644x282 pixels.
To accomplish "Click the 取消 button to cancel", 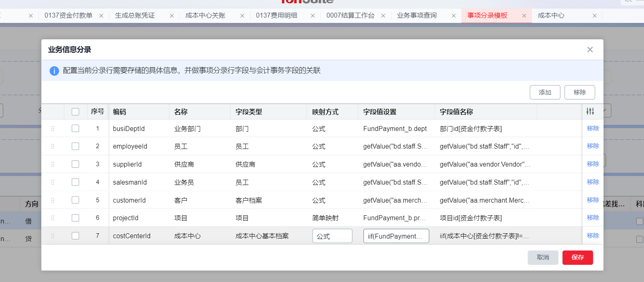I will 543,257.
